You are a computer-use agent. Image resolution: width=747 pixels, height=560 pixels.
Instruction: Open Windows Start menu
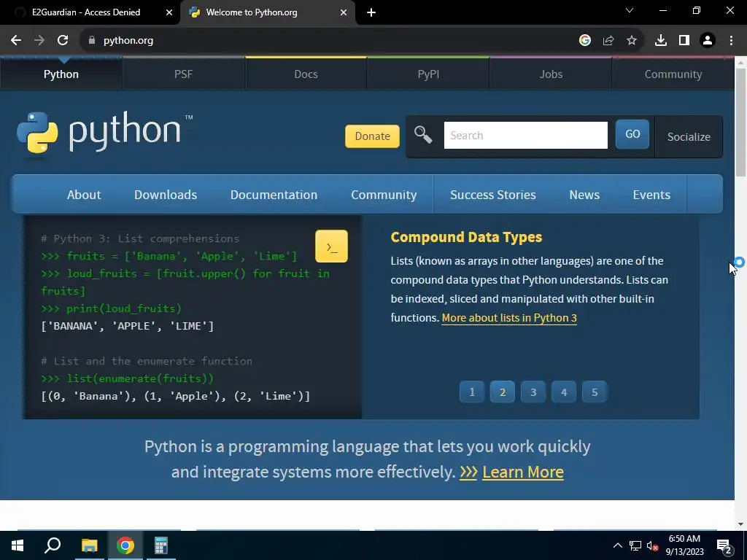(x=18, y=545)
